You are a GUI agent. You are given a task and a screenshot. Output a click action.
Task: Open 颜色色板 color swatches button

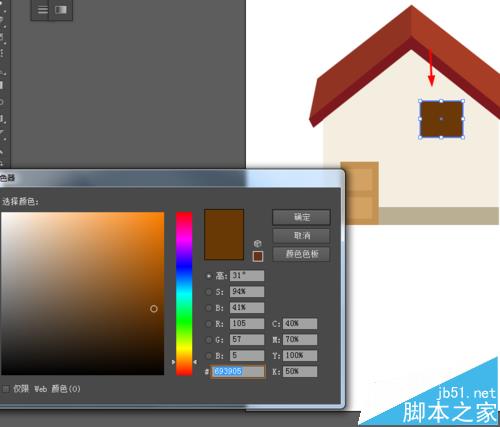(301, 254)
